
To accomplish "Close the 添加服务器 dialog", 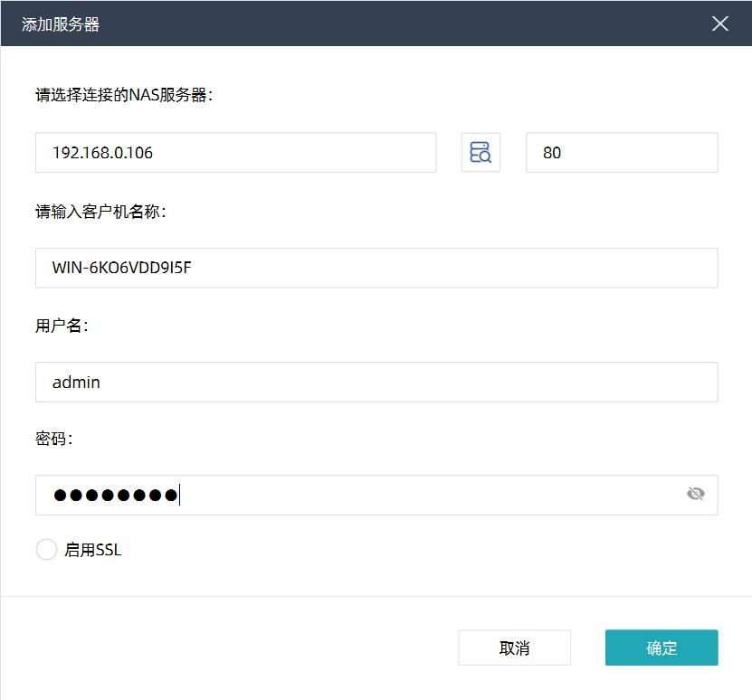I will pyautogui.click(x=720, y=24).
